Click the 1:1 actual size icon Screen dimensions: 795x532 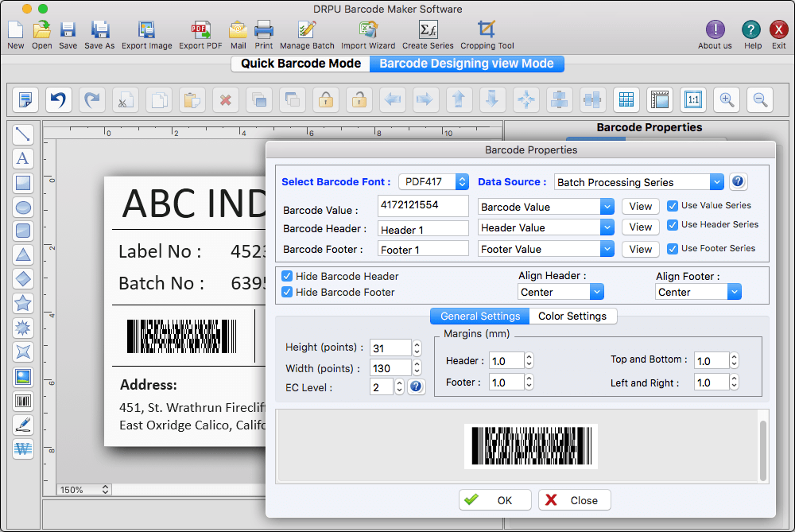[693, 99]
